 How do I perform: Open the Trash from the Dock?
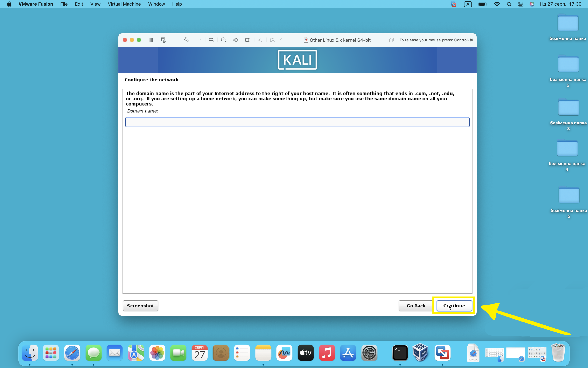click(x=558, y=352)
